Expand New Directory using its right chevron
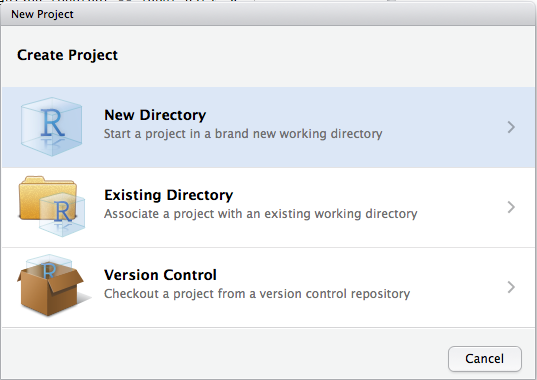 coord(511,127)
